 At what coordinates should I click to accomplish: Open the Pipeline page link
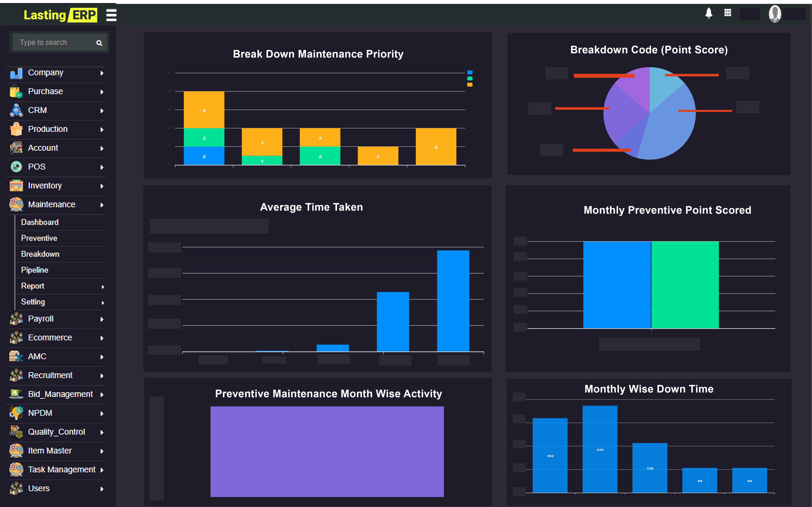tap(35, 270)
